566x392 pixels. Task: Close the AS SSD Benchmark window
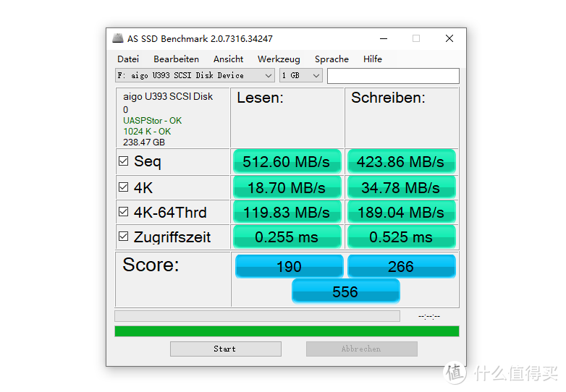tap(449, 39)
